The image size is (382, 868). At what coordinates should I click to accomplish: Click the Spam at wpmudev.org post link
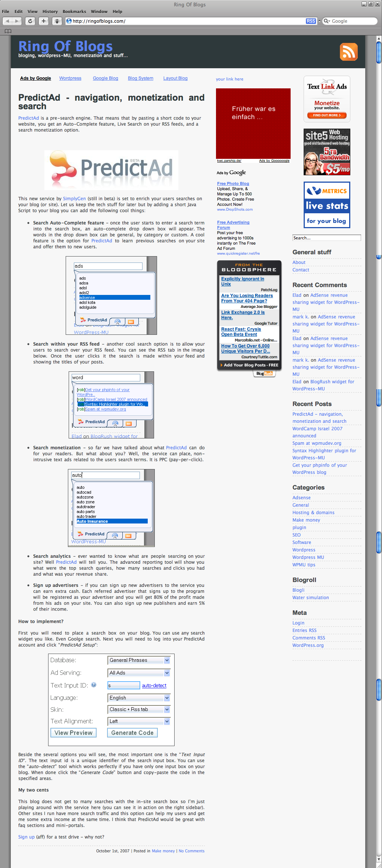[x=317, y=443]
